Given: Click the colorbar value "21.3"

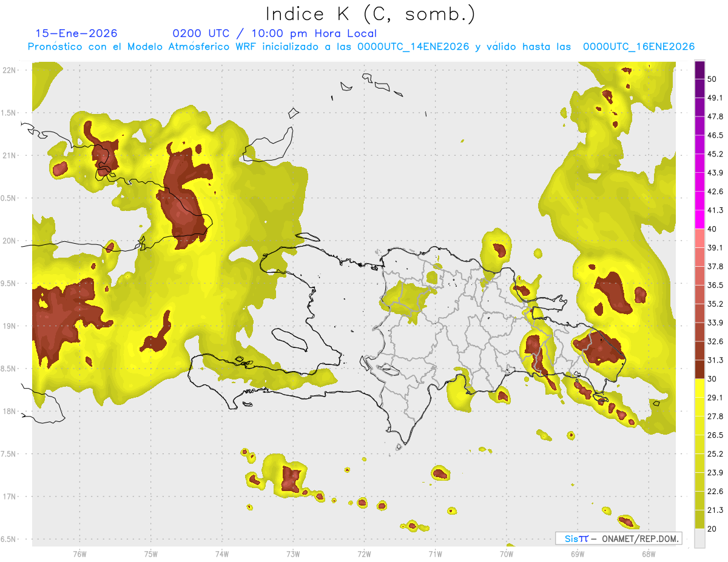Looking at the screenshot, I should [x=715, y=510].
